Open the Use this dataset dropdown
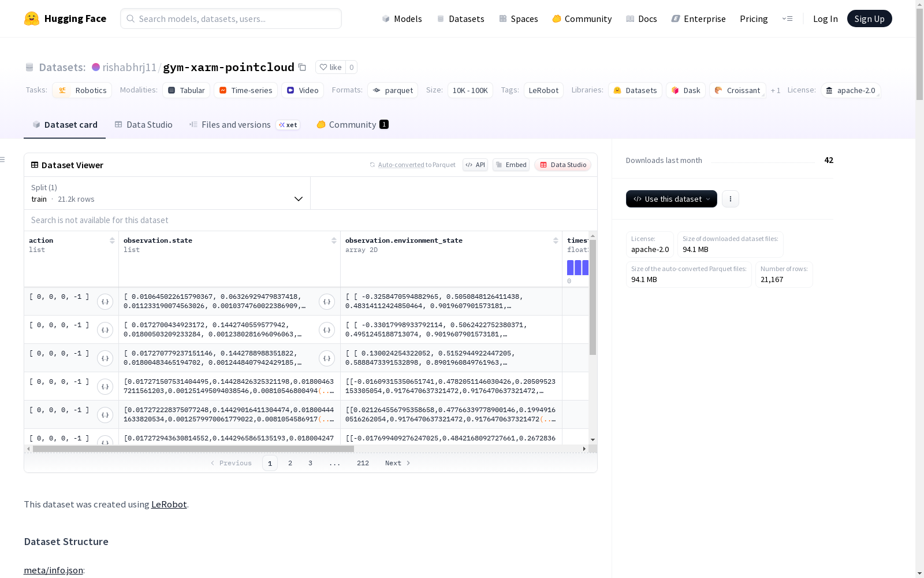The width and height of the screenshot is (924, 578). click(x=672, y=199)
